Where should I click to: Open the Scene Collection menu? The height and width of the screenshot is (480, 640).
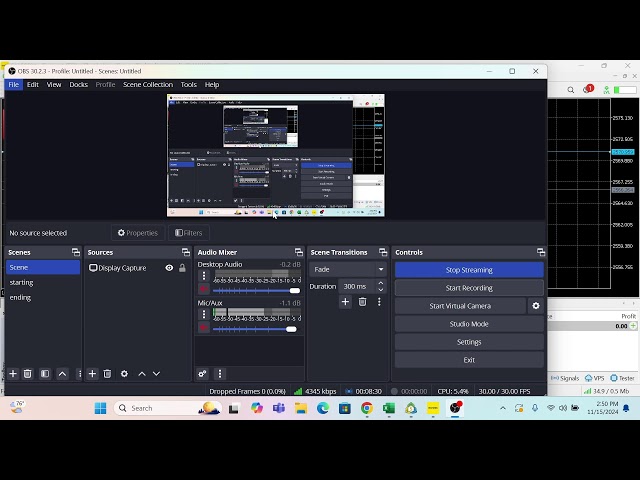point(148,85)
